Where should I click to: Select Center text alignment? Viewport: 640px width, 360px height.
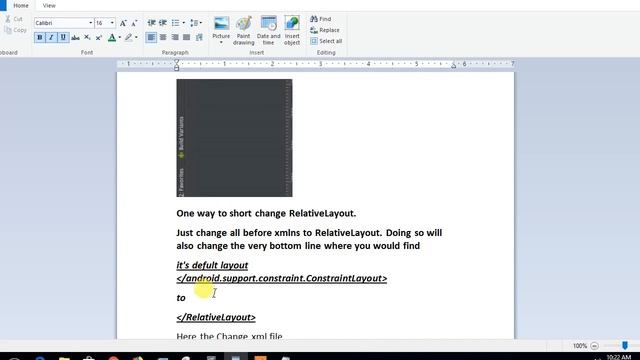[x=163, y=38]
